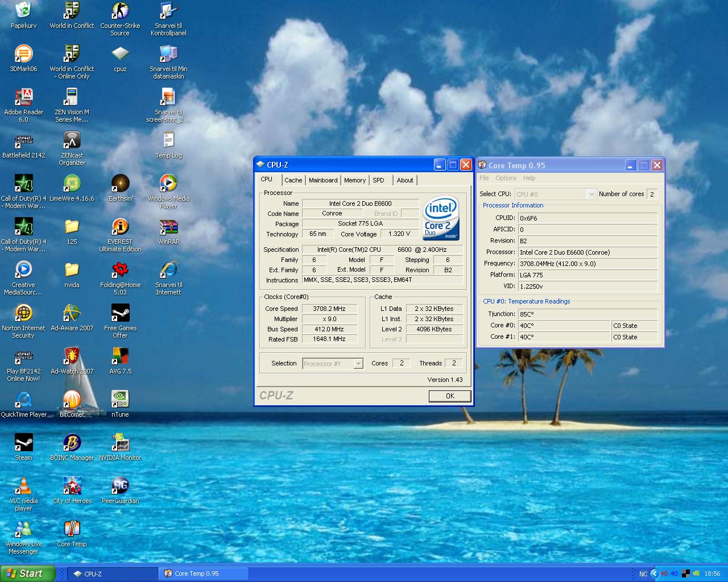Image resolution: width=728 pixels, height=582 pixels.
Task: Click the Core Voltage value field
Action: tap(399, 234)
